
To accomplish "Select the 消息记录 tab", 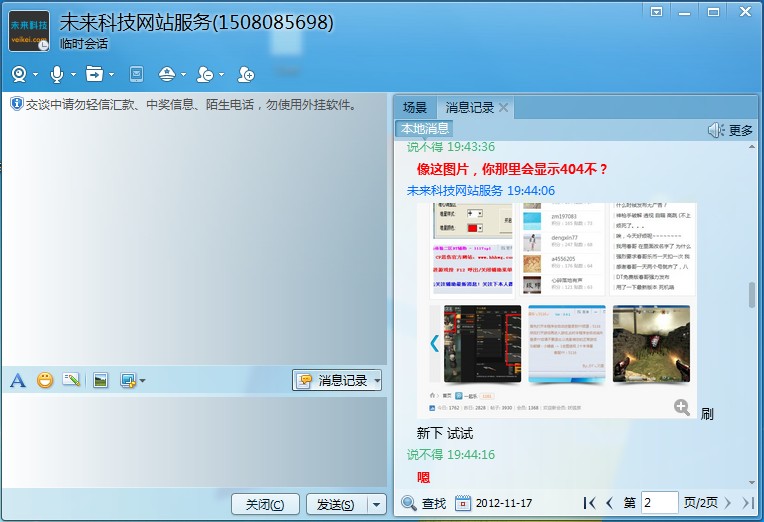I will pos(470,107).
